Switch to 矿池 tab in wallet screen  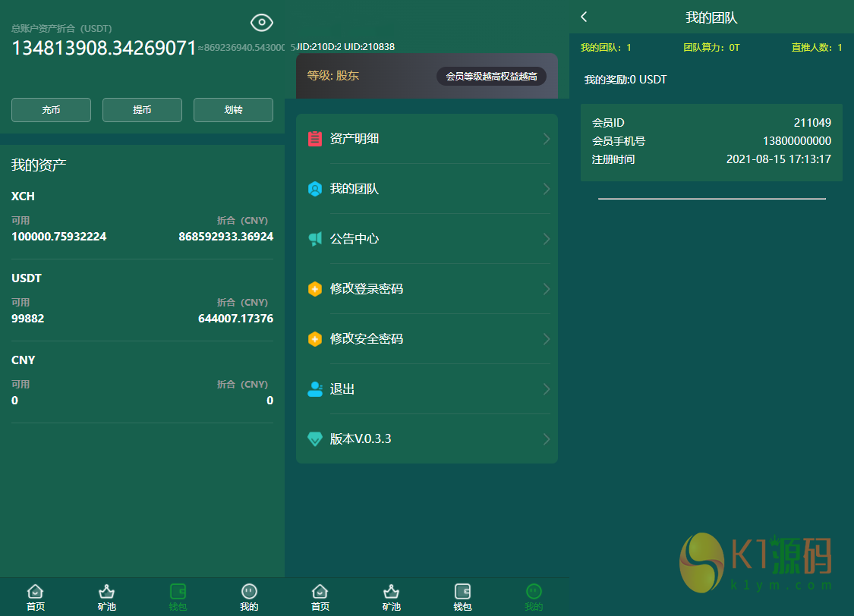click(107, 597)
